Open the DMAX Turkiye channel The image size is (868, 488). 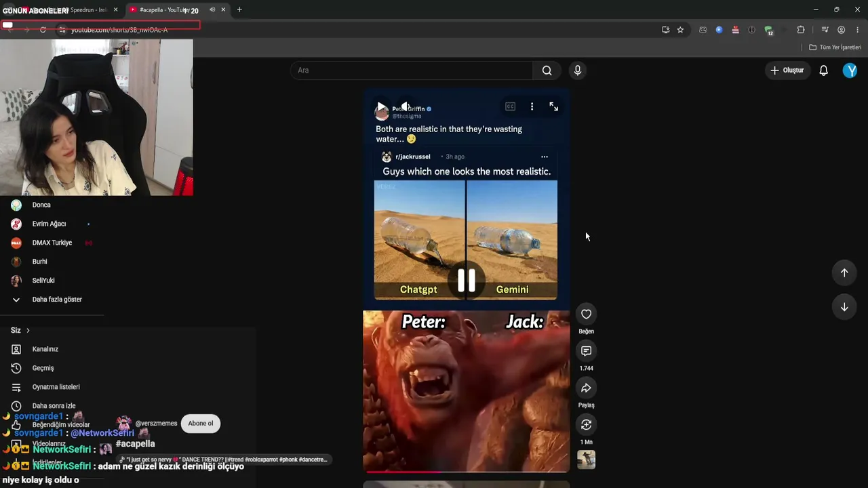(52, 243)
